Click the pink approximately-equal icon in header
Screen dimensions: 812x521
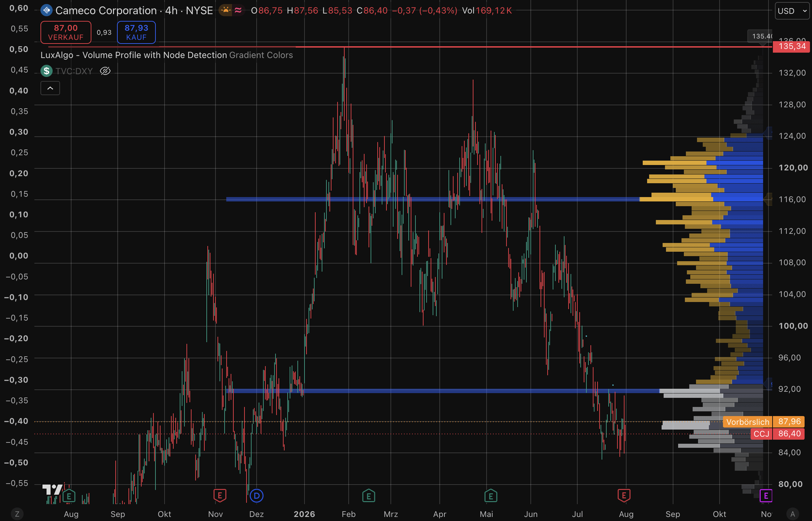point(238,10)
